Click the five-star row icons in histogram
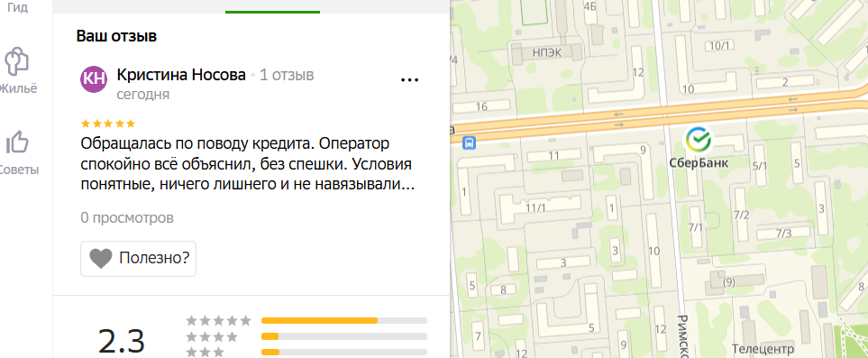Screen dimensions: 868x358 coord(219,320)
